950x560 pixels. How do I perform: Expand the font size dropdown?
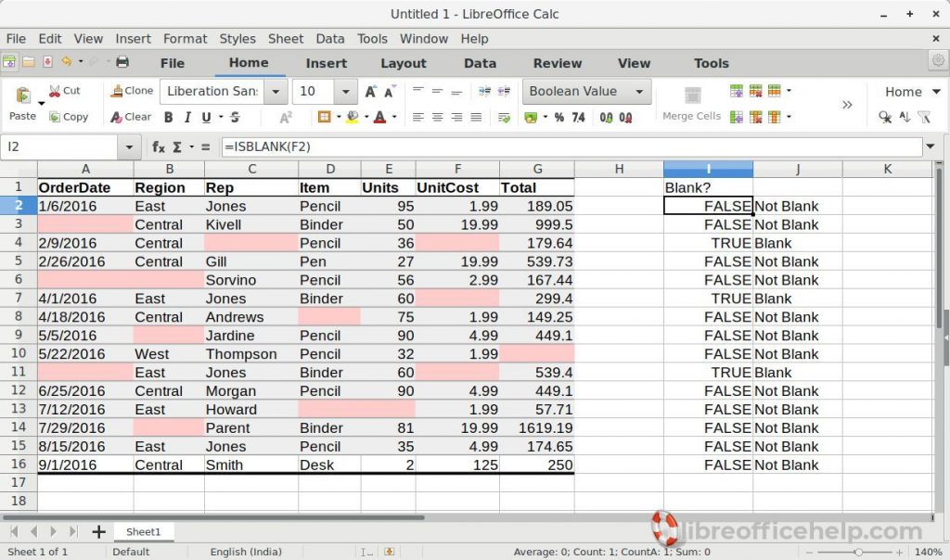pos(345,92)
